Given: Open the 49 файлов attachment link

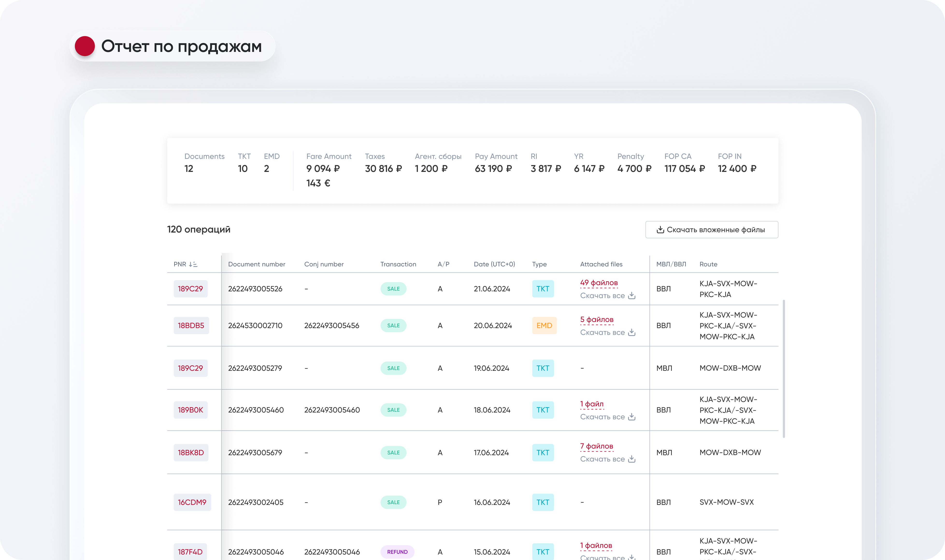Looking at the screenshot, I should (x=599, y=283).
